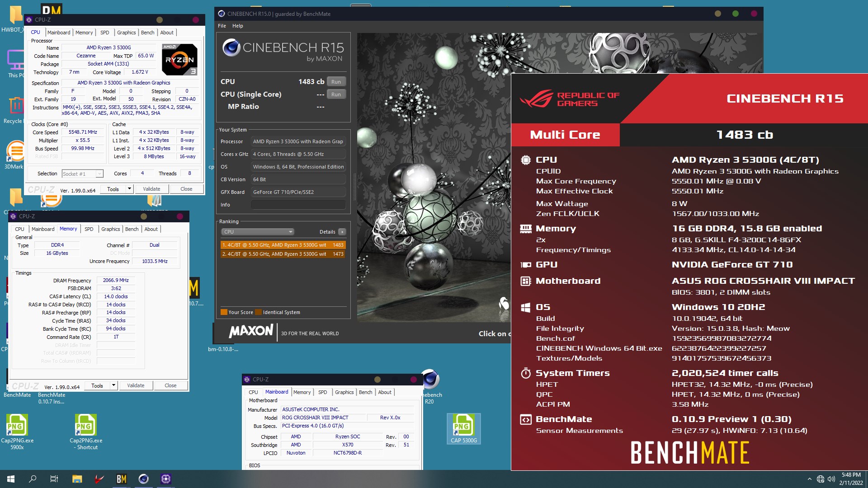Open SPD tab in Memory CPU-Z window

click(89, 229)
